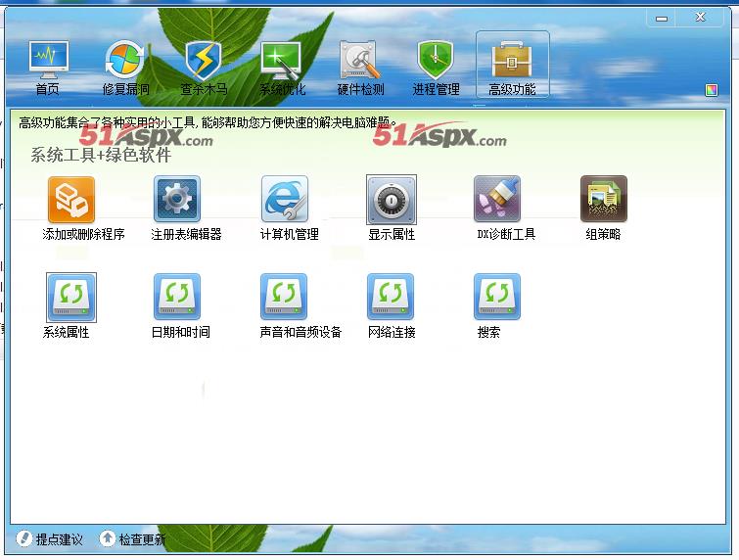
Task: Click the 显示属性 display properties icon
Action: [x=392, y=200]
